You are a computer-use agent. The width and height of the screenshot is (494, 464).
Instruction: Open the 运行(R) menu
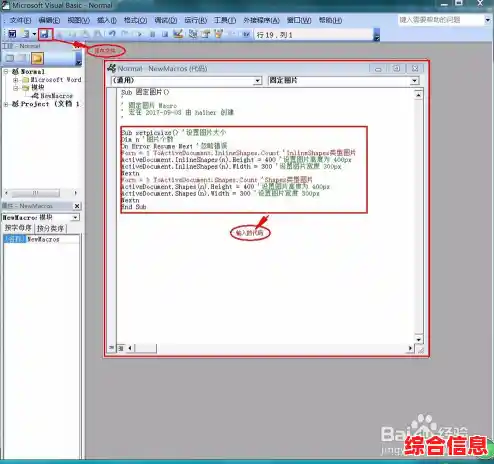point(196,20)
